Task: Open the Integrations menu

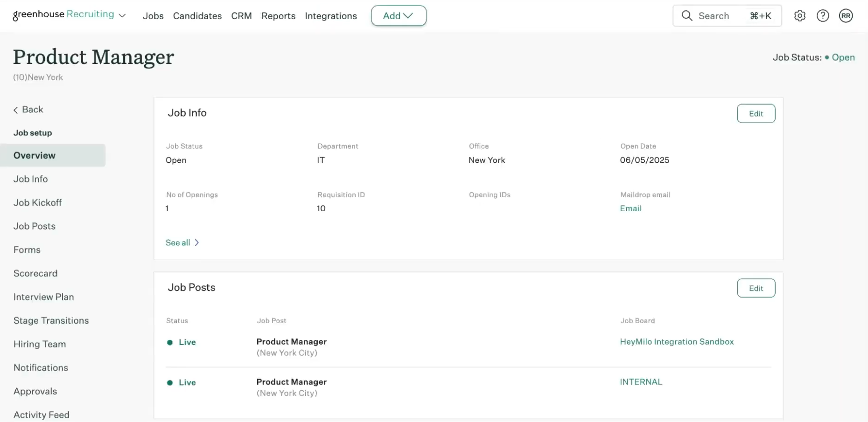Action: [331, 16]
